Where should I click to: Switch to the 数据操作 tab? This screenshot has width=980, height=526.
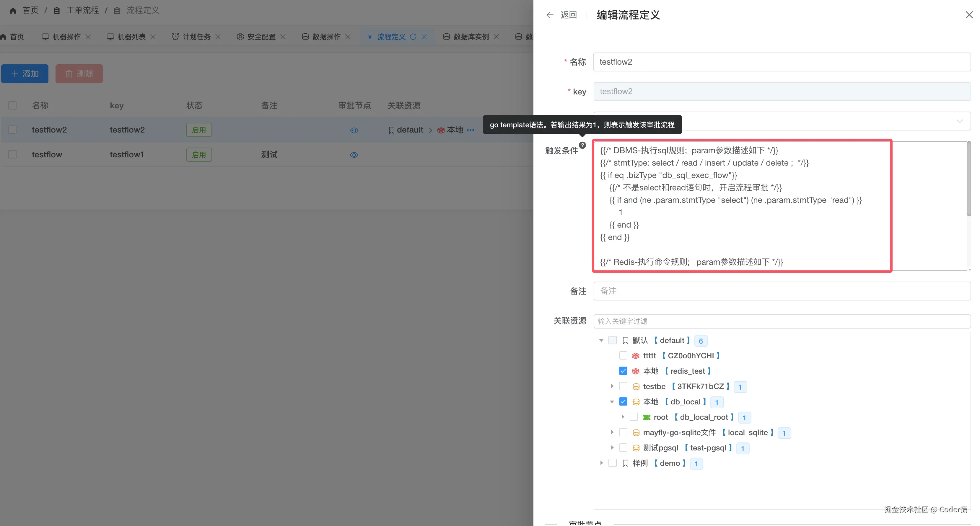click(x=326, y=37)
